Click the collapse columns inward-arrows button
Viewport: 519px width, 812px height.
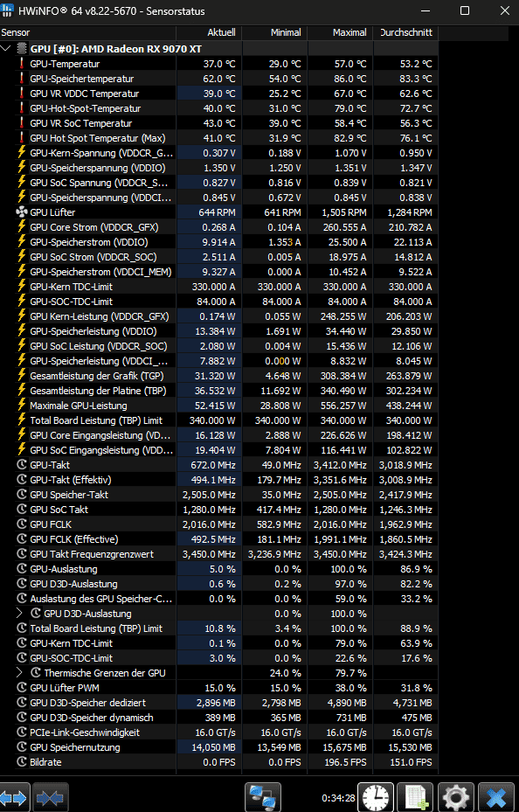pos(50,797)
